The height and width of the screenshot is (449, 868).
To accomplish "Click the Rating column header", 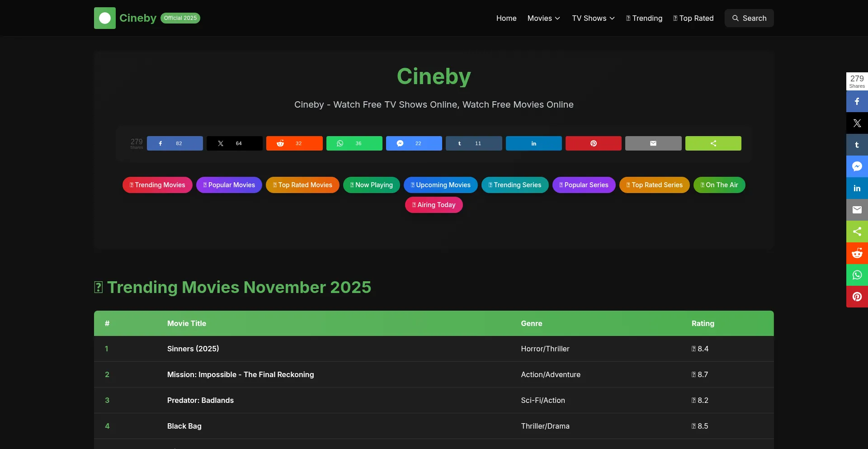I will tap(703, 323).
